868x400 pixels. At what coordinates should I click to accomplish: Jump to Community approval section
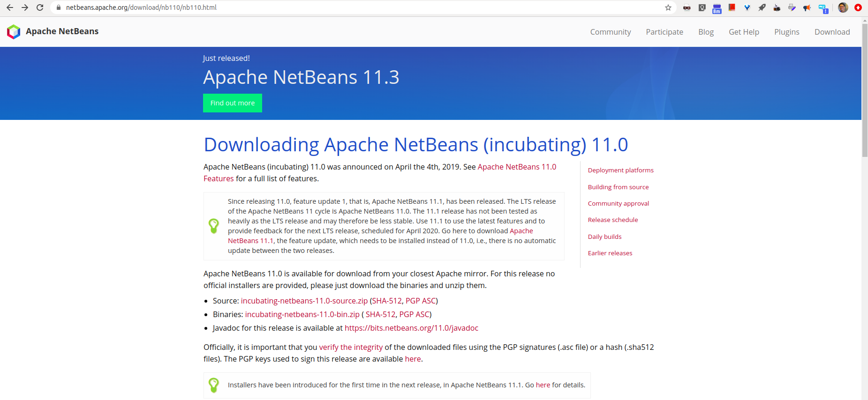(x=619, y=203)
